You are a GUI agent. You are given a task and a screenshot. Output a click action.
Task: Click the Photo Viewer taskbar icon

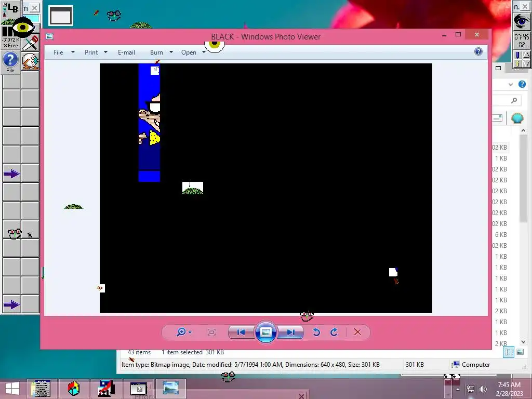pos(171,389)
